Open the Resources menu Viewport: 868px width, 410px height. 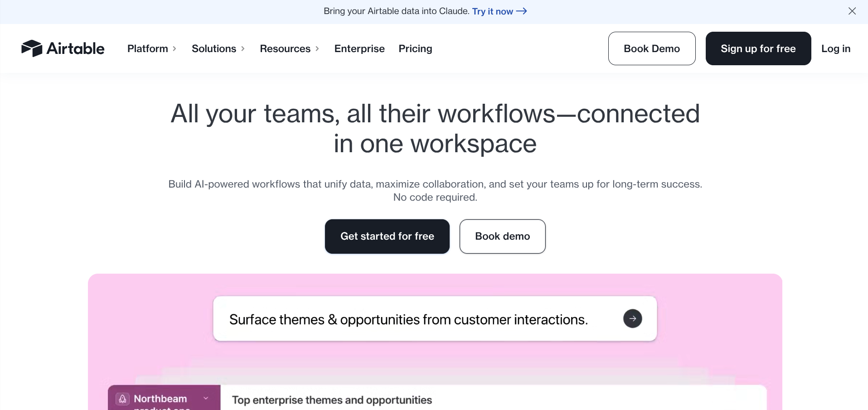290,48
